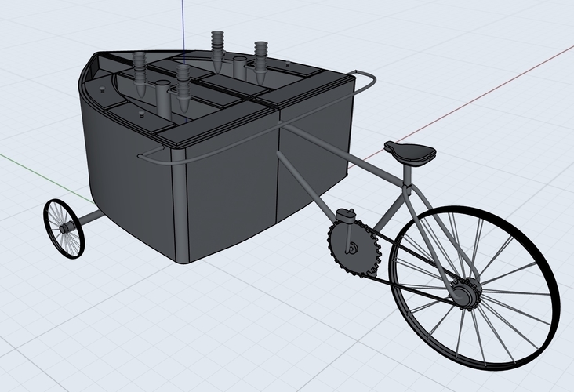Select the rear wheel hub sprocket

pos(465,293)
